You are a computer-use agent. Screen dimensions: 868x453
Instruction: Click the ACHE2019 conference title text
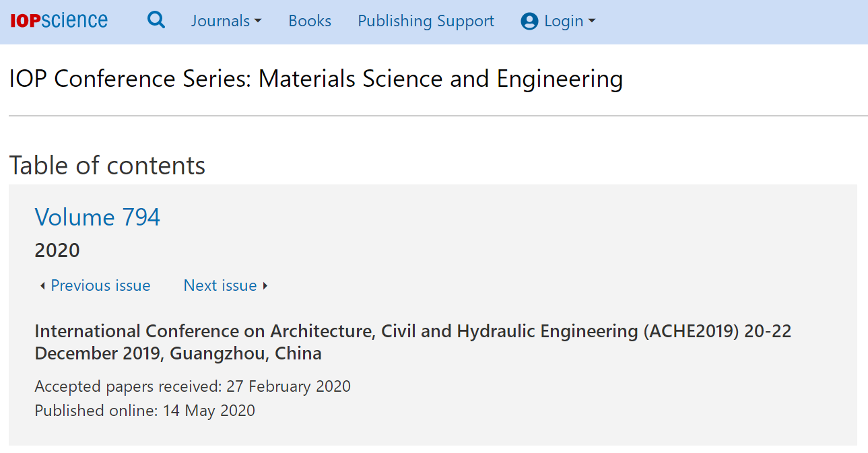tap(413, 342)
